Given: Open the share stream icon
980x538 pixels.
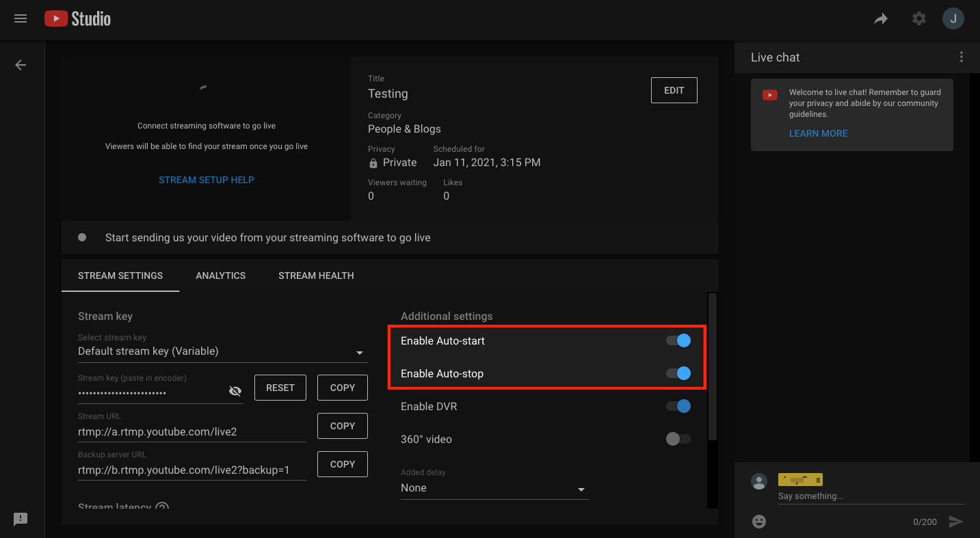Looking at the screenshot, I should pyautogui.click(x=881, y=18).
